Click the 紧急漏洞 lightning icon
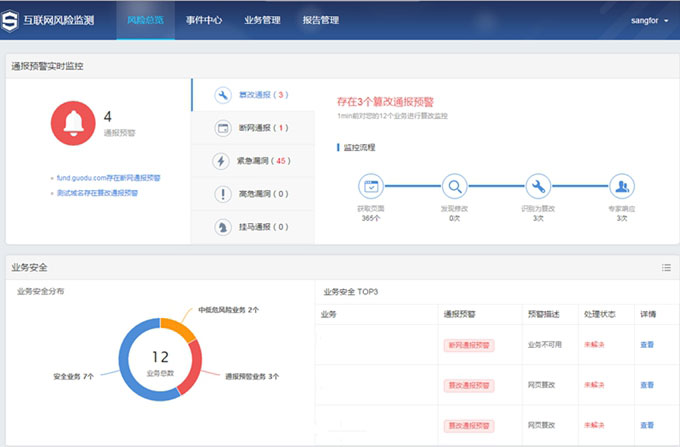The width and height of the screenshot is (680, 447). [x=223, y=161]
